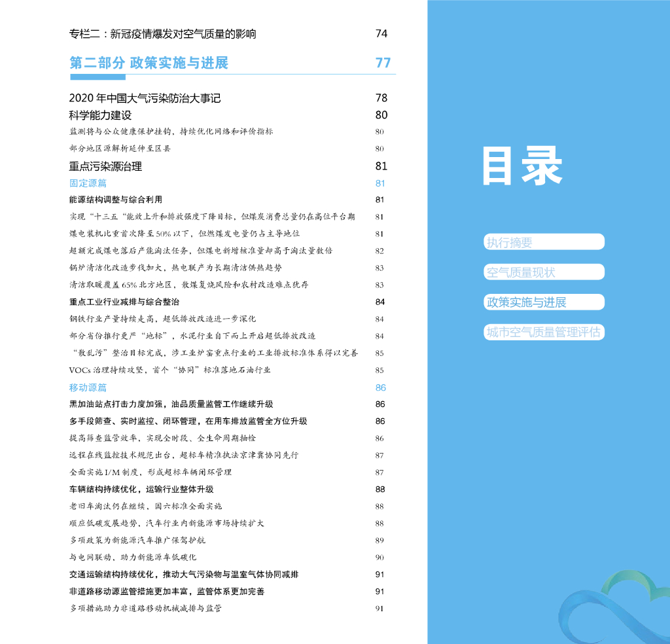Open 顺应低碳发展趋势 entry
This screenshot has width=670, height=644.
click(x=167, y=524)
